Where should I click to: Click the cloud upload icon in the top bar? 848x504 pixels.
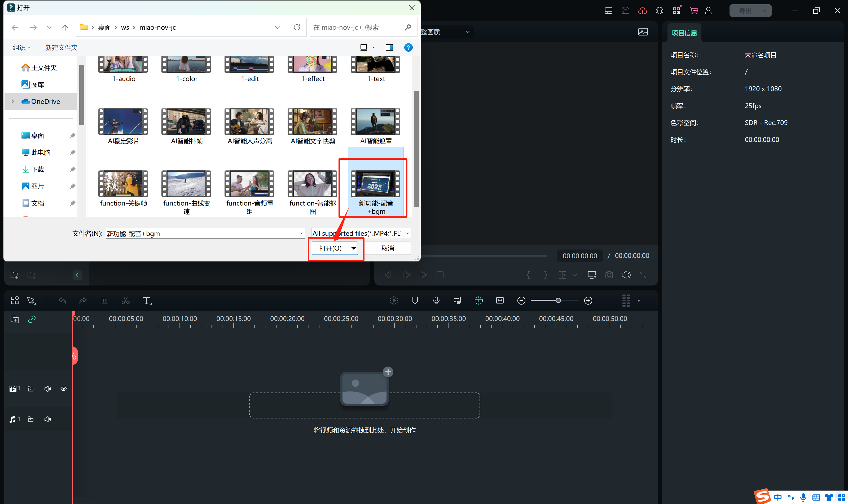click(642, 11)
